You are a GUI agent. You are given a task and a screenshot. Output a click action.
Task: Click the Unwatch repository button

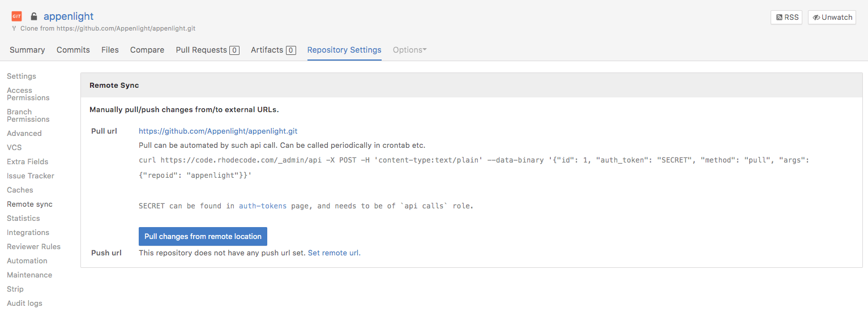(x=831, y=18)
